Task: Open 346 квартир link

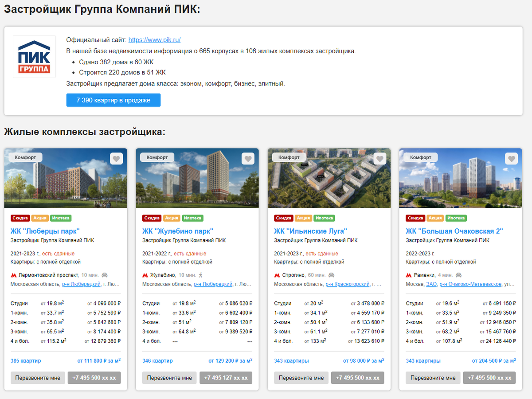Action: pos(157,361)
